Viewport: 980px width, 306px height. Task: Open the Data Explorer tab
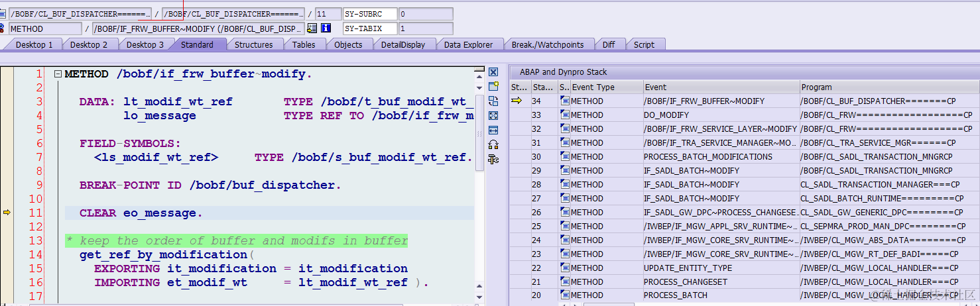[x=468, y=44]
